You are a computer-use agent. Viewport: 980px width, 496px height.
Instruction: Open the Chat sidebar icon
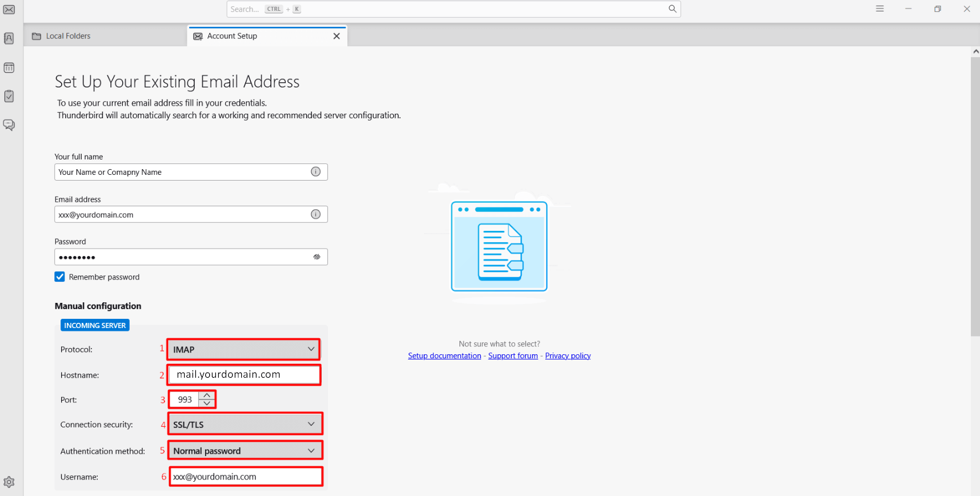(9, 125)
